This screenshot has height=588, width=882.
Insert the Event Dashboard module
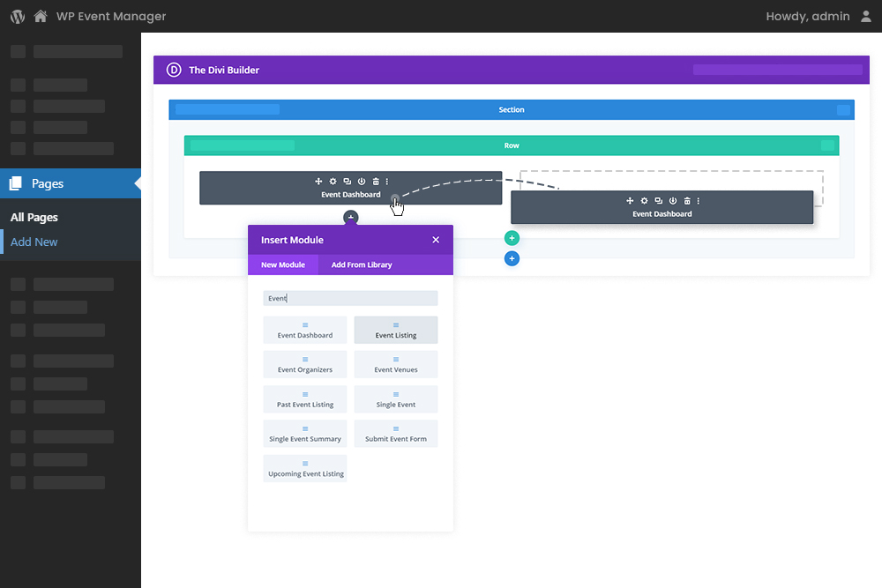[x=305, y=330]
